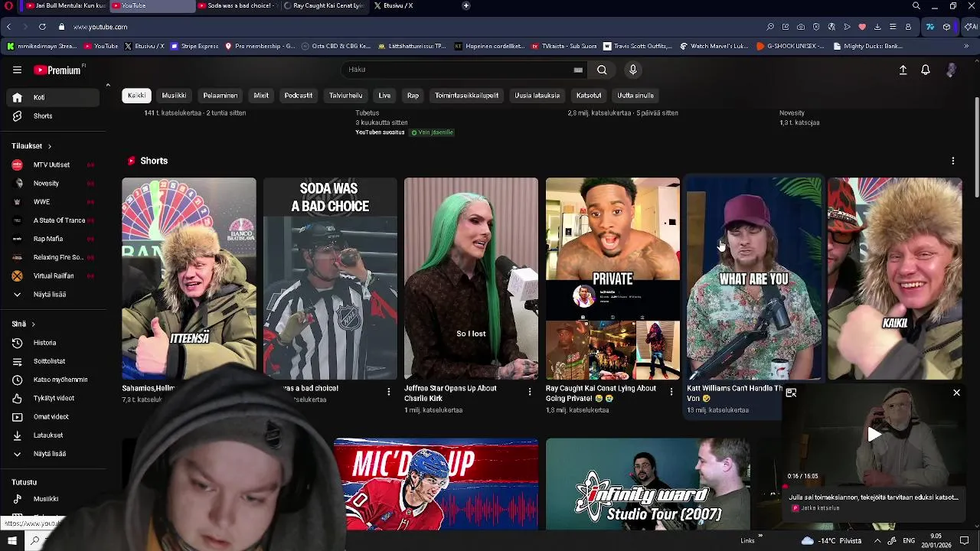Image resolution: width=980 pixels, height=551 pixels.
Task: Click the taskbar search icon
Action: click(35, 540)
